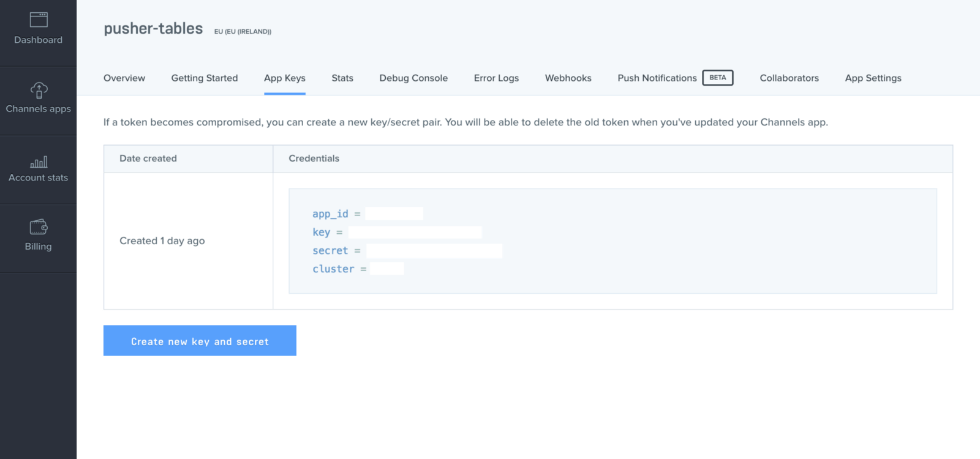Open the Billing wallet icon
Viewport: 980px width, 459px height.
click(39, 226)
